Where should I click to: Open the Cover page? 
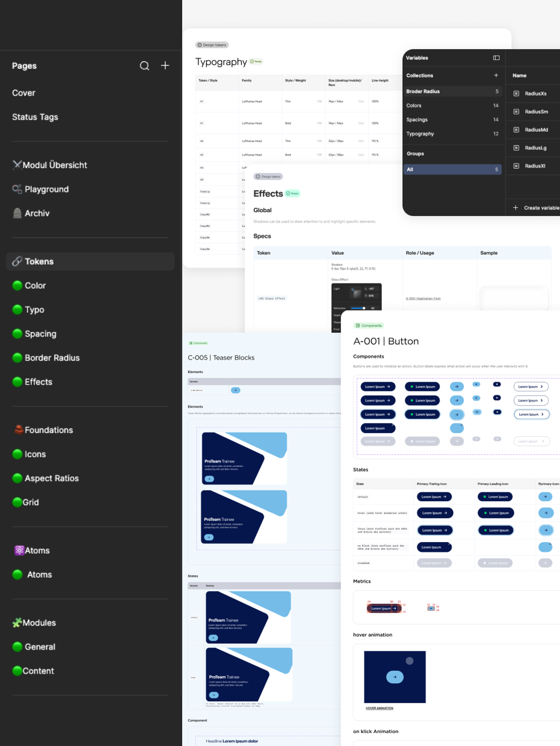coord(24,93)
